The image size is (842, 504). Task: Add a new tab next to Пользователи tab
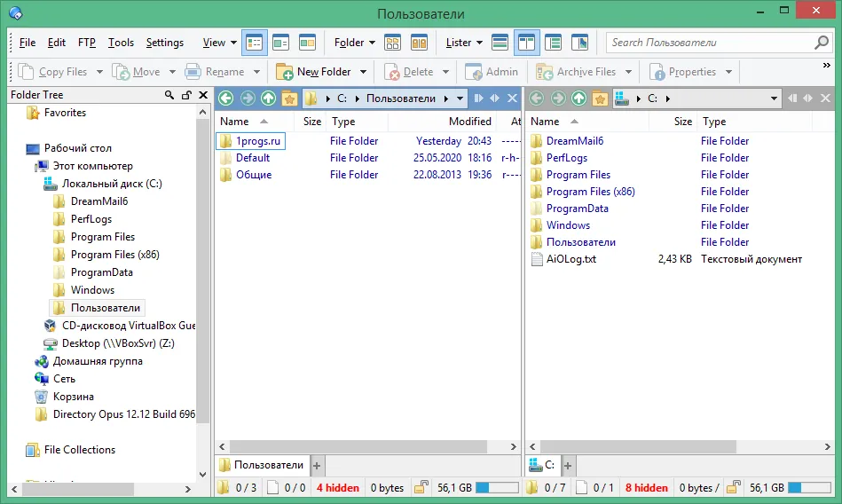coord(316,466)
